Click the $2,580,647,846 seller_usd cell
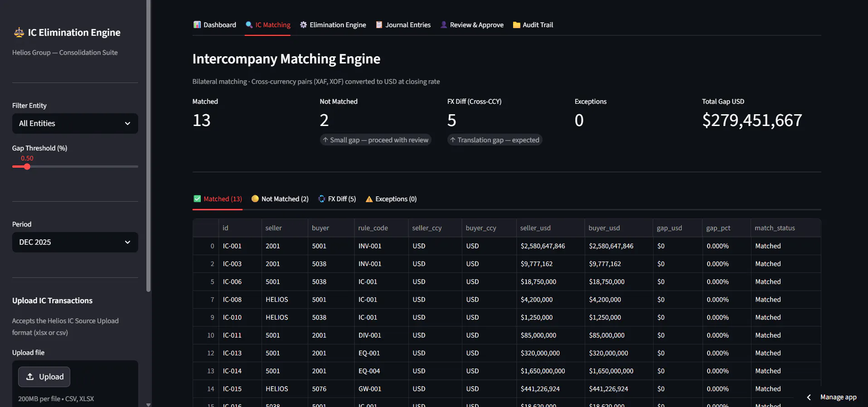 [x=550, y=246]
